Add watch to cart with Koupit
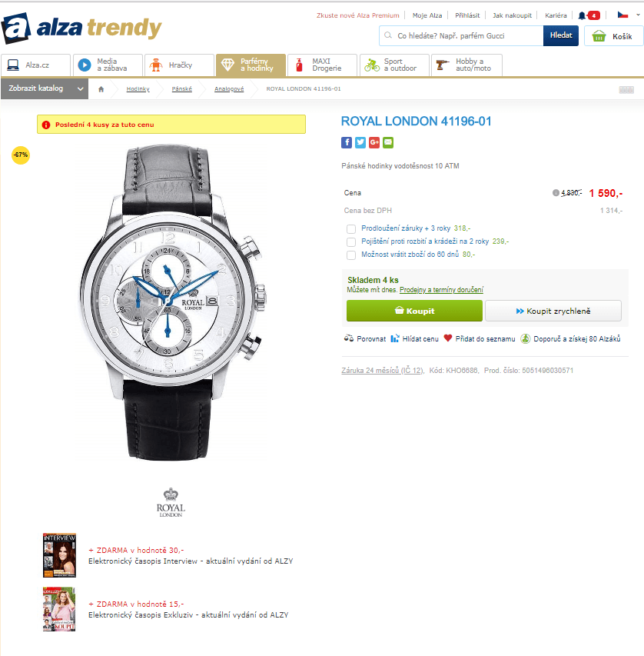 click(x=414, y=311)
